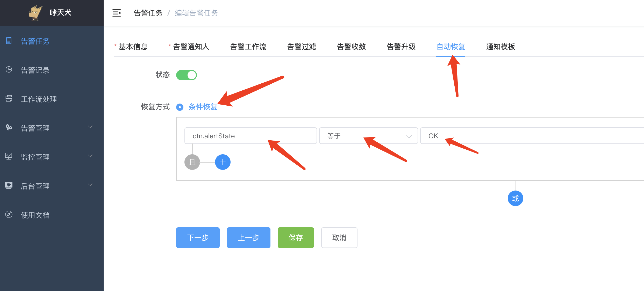The width and height of the screenshot is (644, 291).
Task: Open 告警记录 in the sidebar menu
Action: tap(52, 70)
